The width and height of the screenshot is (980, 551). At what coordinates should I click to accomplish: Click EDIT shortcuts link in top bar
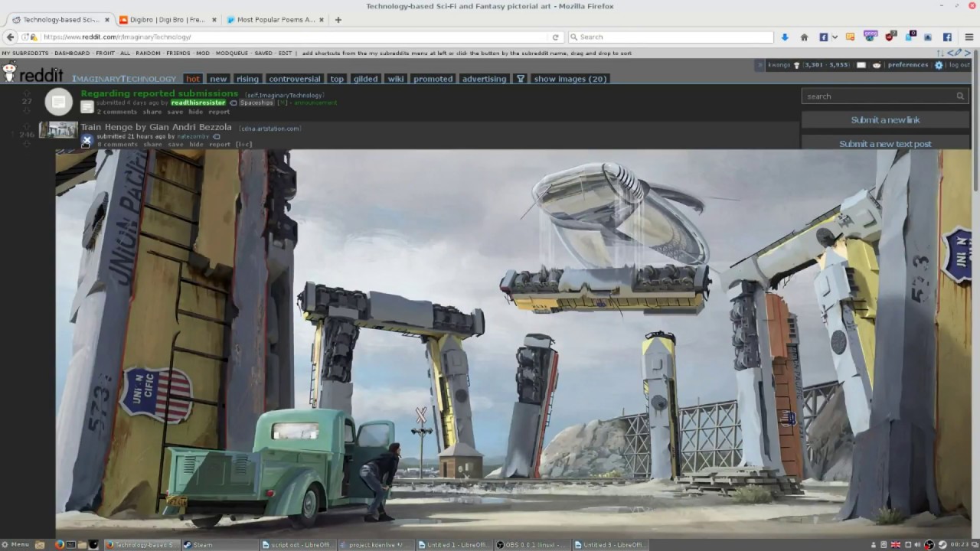tap(286, 54)
